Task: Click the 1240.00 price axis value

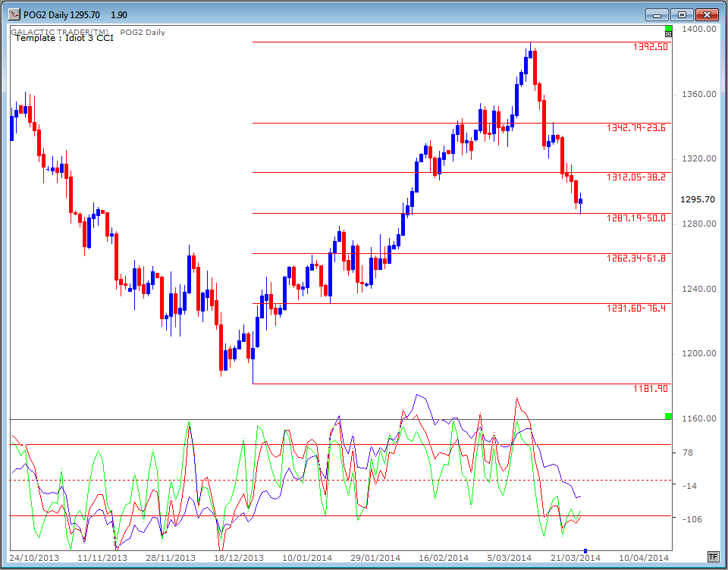Action: [698, 289]
